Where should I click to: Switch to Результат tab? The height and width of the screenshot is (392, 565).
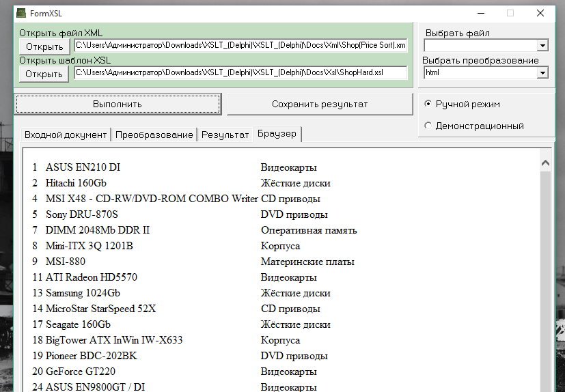click(225, 135)
